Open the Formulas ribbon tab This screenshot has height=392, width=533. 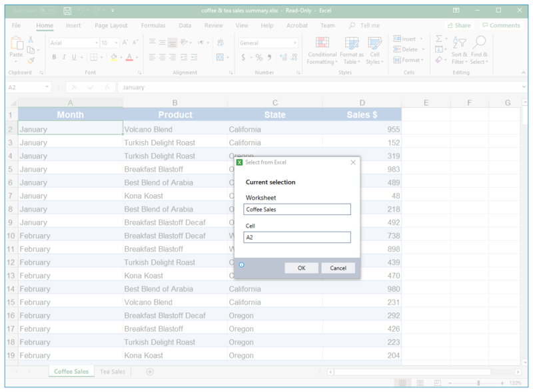click(x=153, y=25)
